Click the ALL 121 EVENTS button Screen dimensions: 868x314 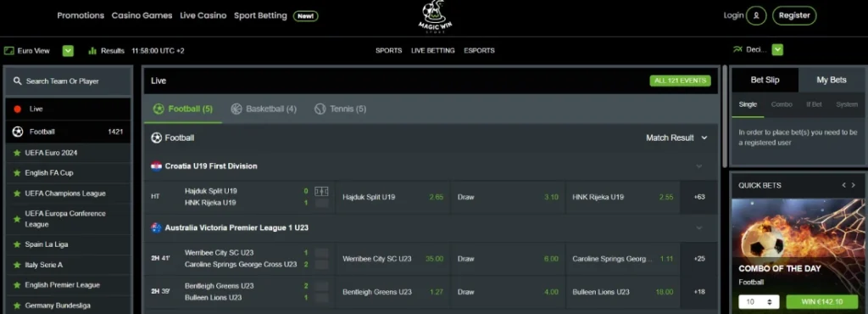pyautogui.click(x=681, y=81)
